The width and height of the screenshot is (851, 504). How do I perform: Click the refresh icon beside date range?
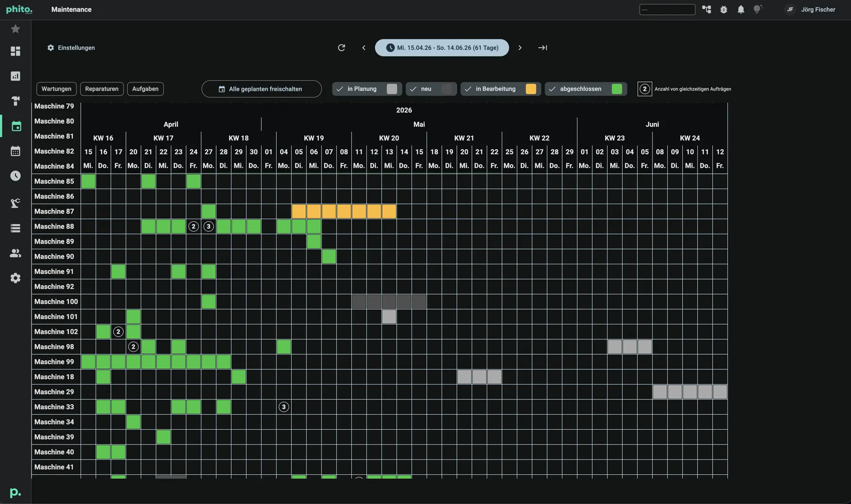coord(341,48)
